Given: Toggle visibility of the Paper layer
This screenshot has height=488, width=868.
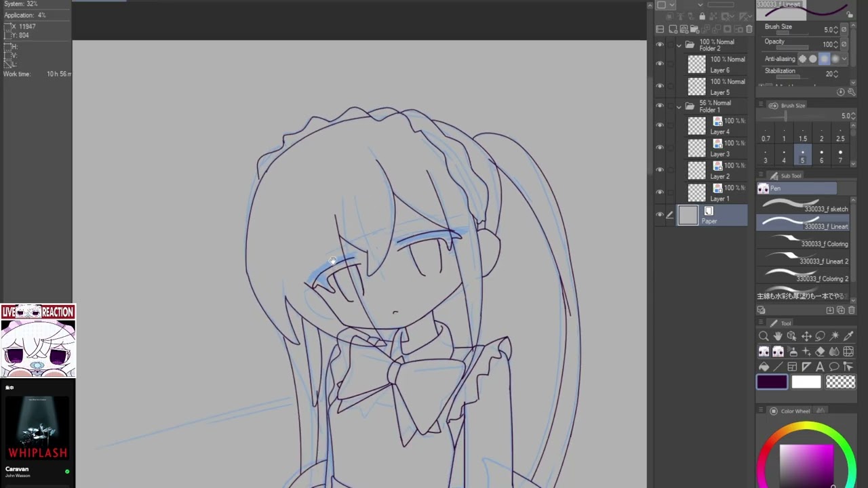Looking at the screenshot, I should (660, 216).
